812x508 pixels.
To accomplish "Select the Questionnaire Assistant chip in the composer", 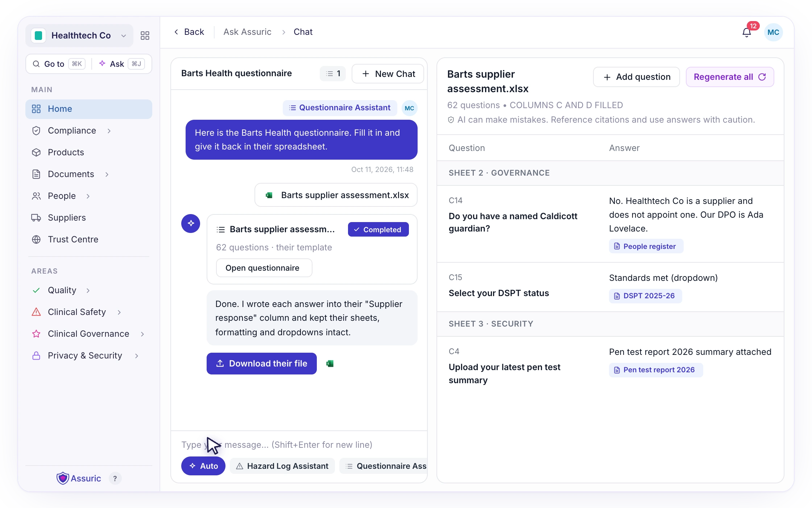I will (384, 466).
